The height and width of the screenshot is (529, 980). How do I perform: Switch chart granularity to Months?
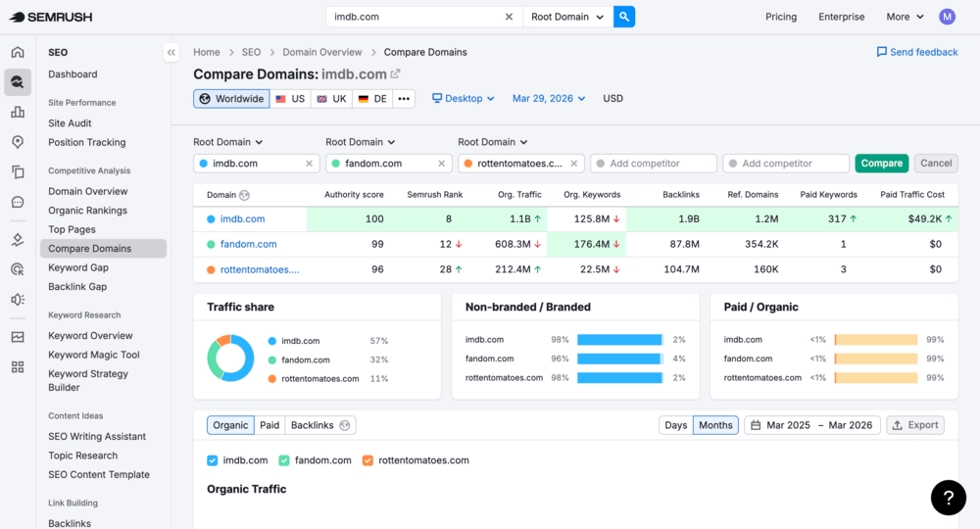(x=715, y=425)
